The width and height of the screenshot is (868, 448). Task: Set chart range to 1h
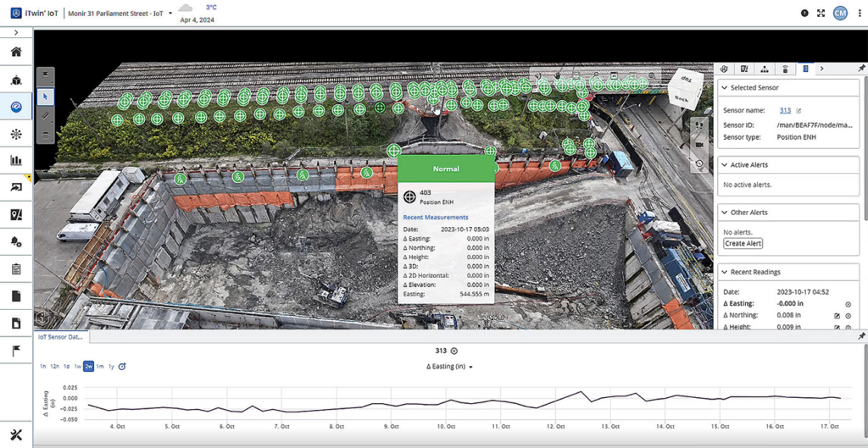pyautogui.click(x=43, y=367)
